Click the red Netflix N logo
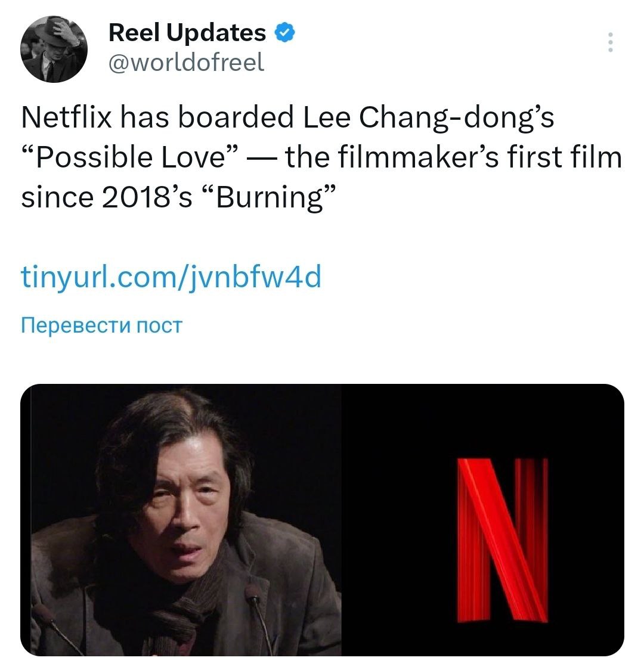644x670 pixels. point(503,539)
